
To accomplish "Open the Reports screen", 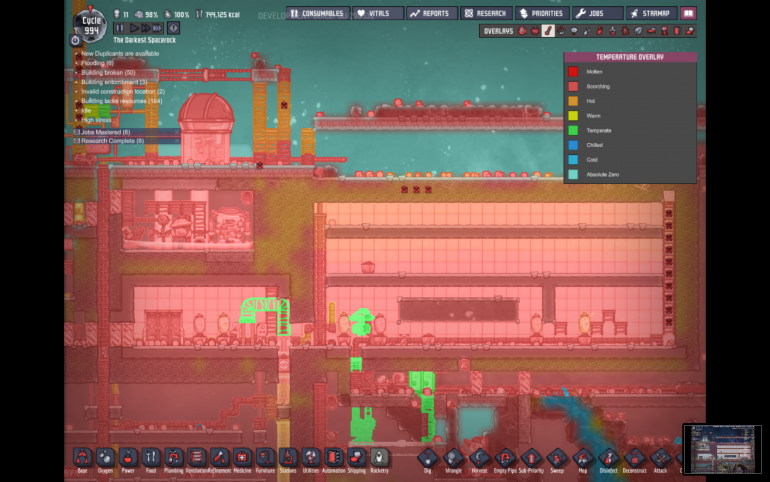I will point(432,13).
